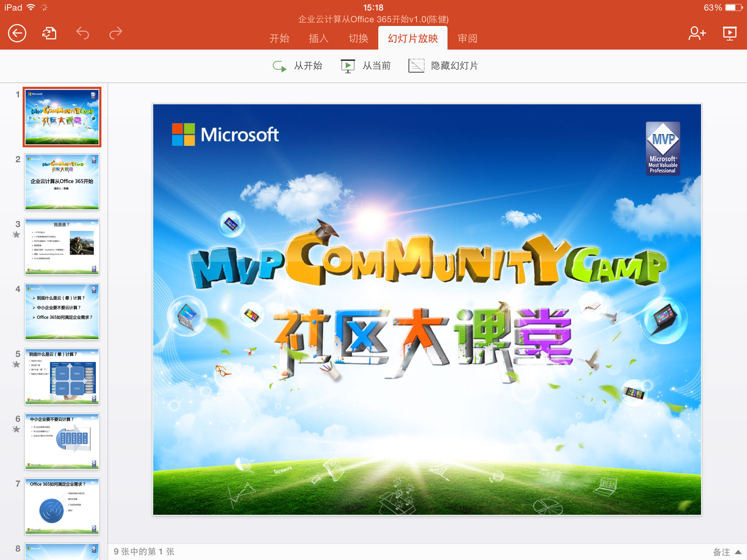This screenshot has height=560, width=747.
Task: Click the slide counter 9 张中的第 1 张
Action: [x=144, y=552]
